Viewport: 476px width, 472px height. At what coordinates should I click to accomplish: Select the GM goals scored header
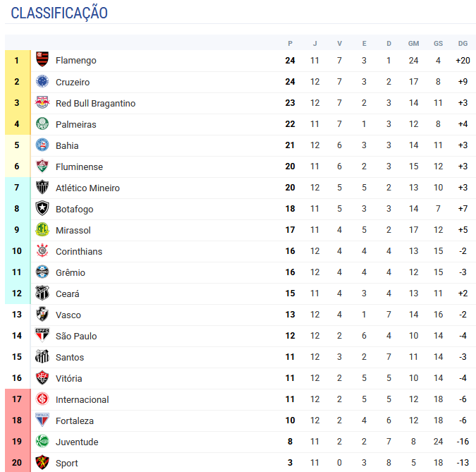point(413,44)
